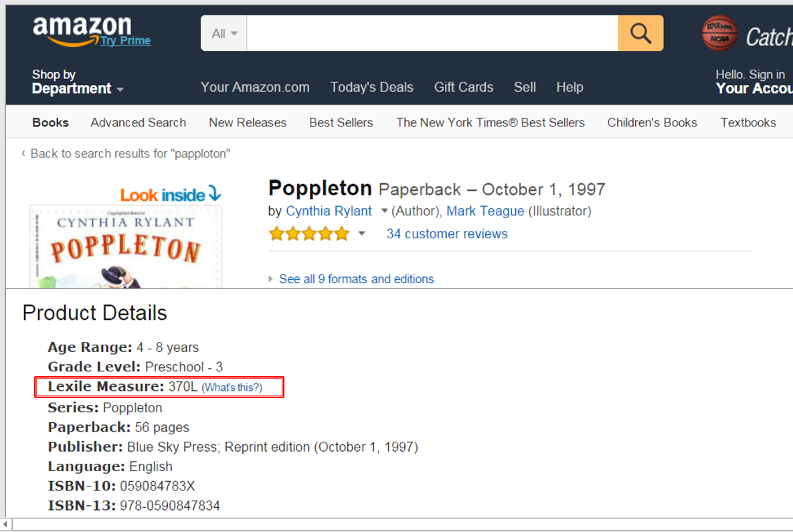Expand See all 9 formats and editions
This screenshot has height=532, width=793.
pyautogui.click(x=356, y=279)
